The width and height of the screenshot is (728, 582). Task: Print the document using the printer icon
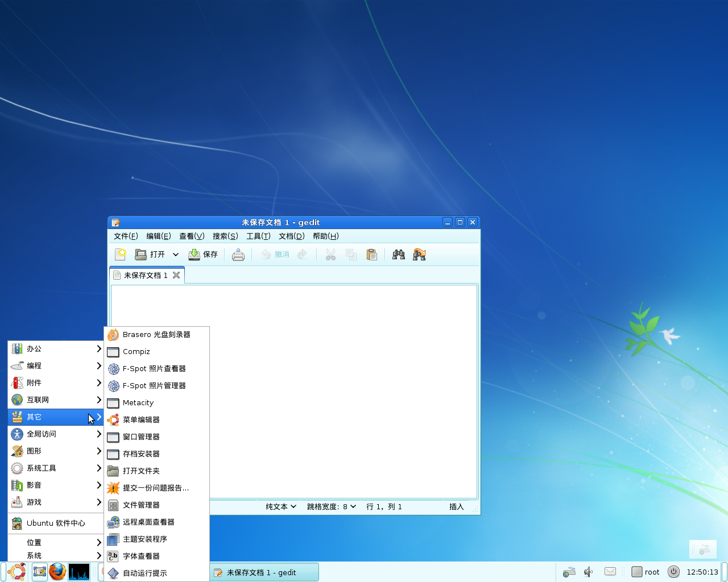(238, 255)
